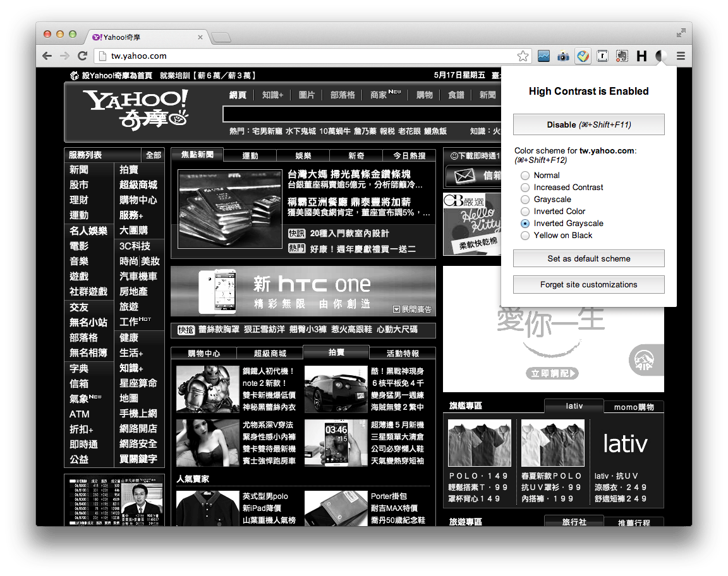Click the camera screenshot extension icon
This screenshot has width=728, height=576.
[563, 56]
